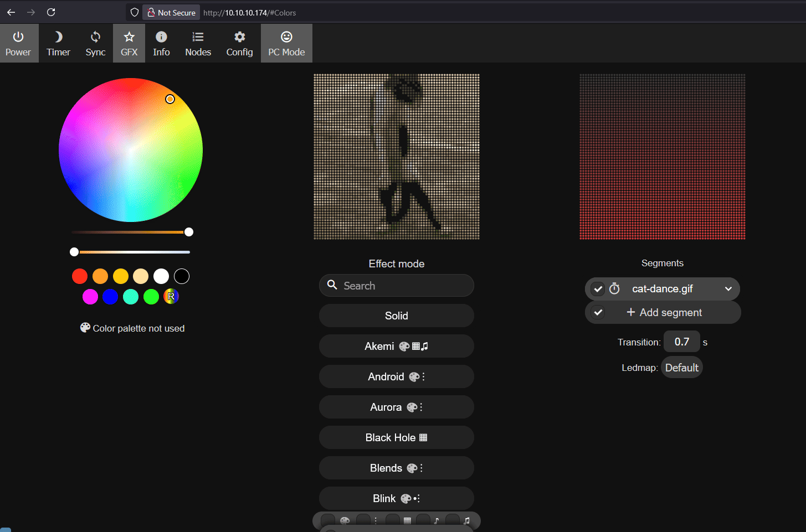The image size is (806, 532).
Task: Reload the page with browser refresh
Action: [x=51, y=12]
